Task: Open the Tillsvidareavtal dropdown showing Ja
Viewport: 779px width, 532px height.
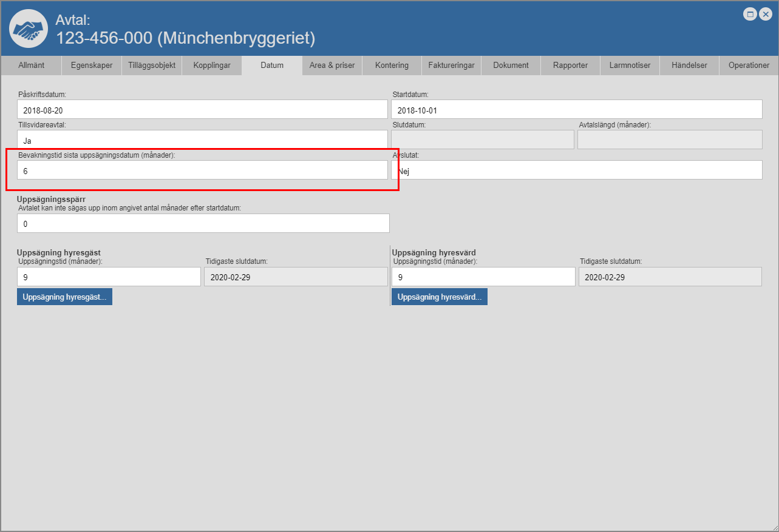Action: coord(202,140)
